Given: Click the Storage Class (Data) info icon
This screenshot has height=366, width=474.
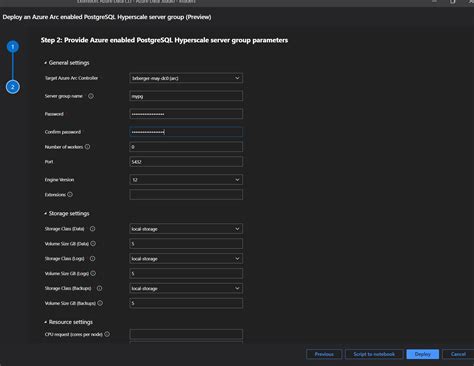Looking at the screenshot, I should point(93,229).
